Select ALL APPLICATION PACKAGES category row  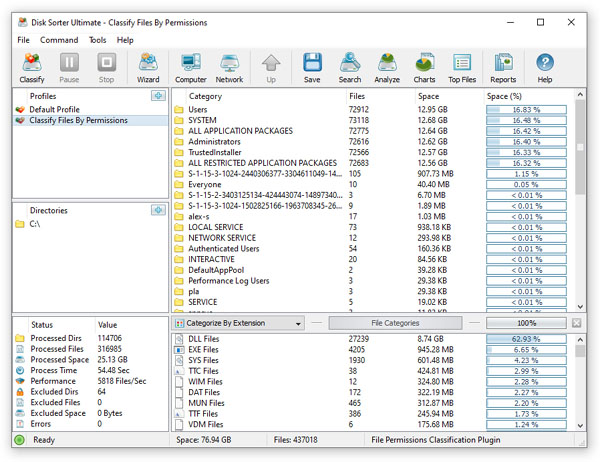pyautogui.click(x=373, y=131)
